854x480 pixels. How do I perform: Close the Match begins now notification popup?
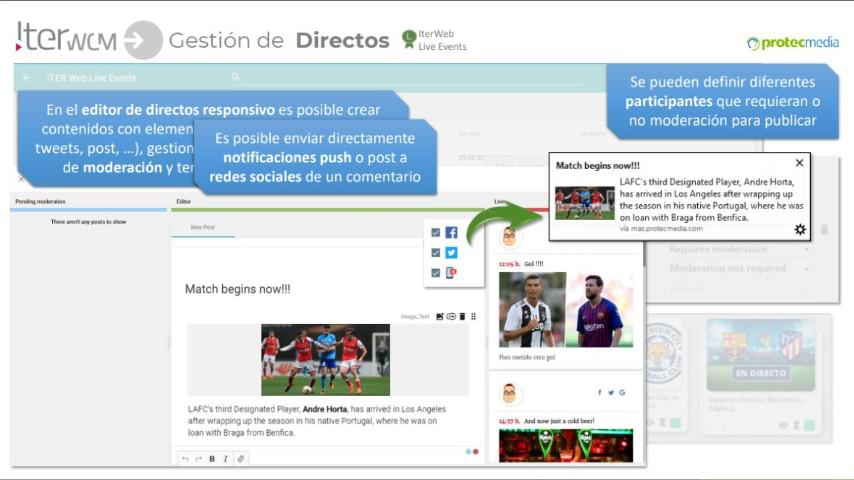(x=799, y=163)
